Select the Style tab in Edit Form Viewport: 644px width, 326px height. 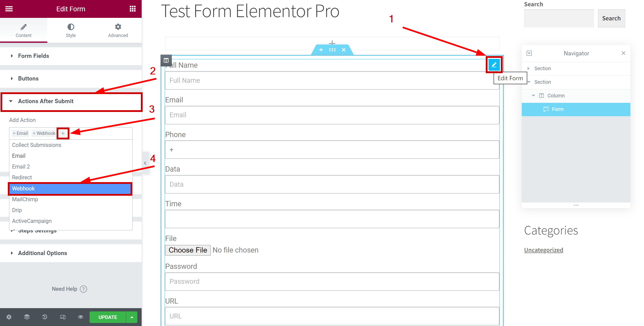tap(70, 29)
